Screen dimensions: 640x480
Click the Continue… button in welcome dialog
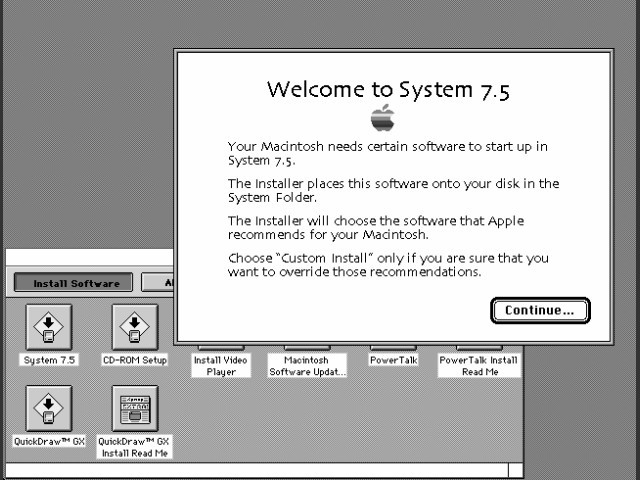coord(540,311)
